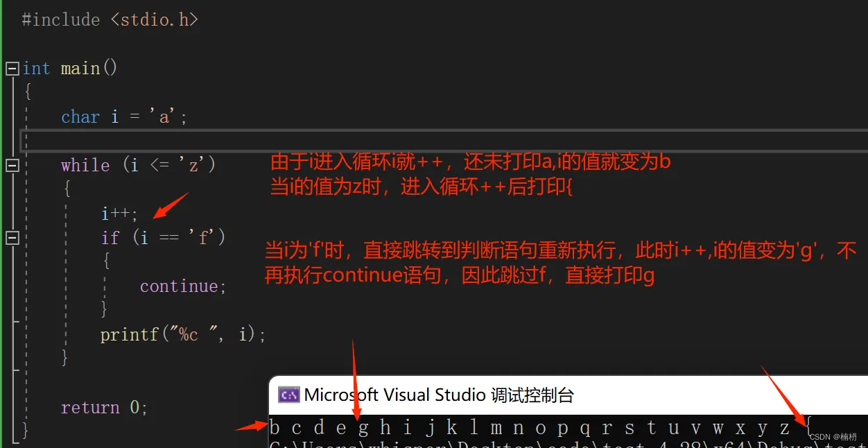Click the red annotation about skipping f
This screenshot has height=448, width=868.
pyautogui.click(x=561, y=263)
